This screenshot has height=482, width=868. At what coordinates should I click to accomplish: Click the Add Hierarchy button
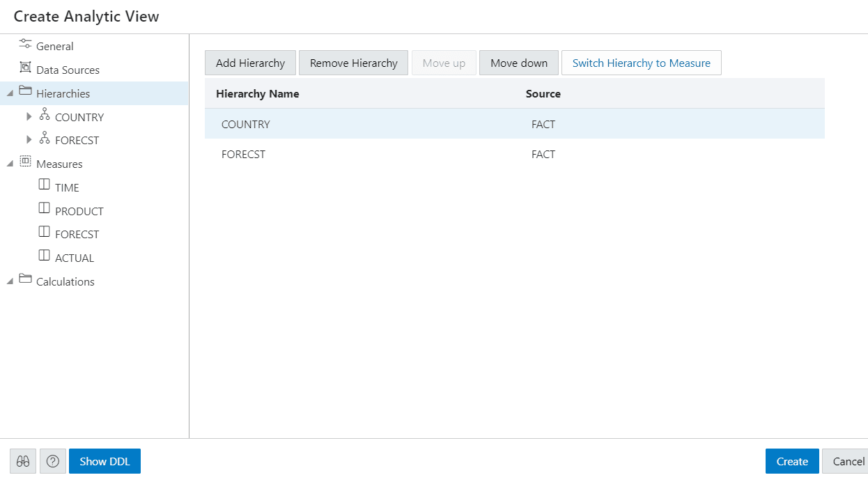point(250,63)
